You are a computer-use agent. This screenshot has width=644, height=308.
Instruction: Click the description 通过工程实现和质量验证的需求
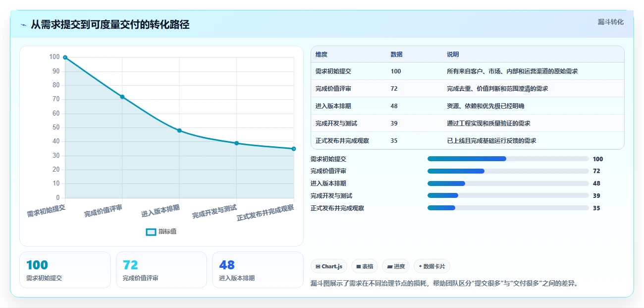tap(488, 123)
